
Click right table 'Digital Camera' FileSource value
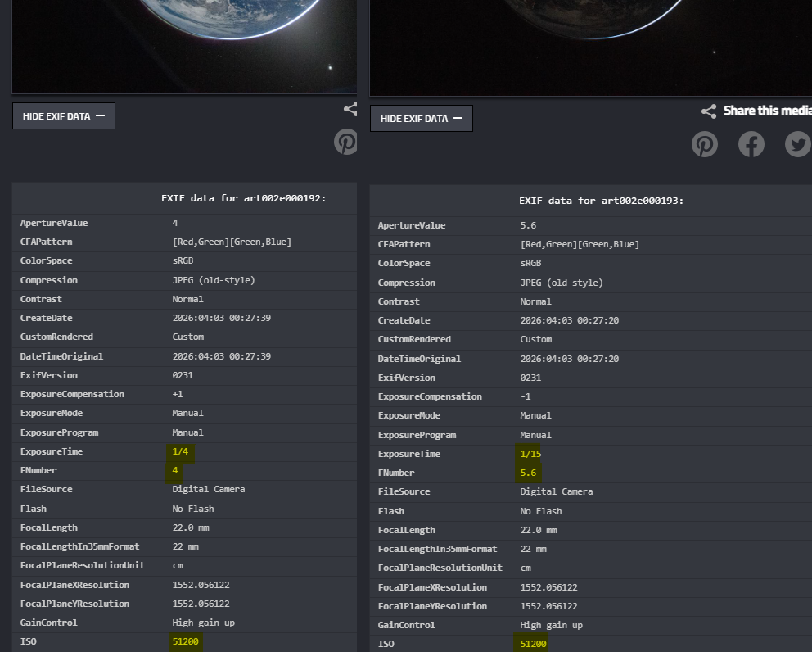point(557,491)
